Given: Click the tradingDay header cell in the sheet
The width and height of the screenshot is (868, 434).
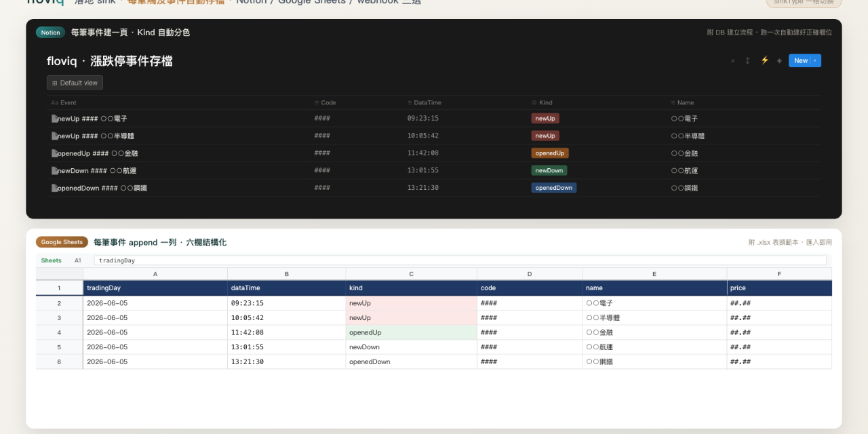Looking at the screenshot, I should [x=155, y=288].
